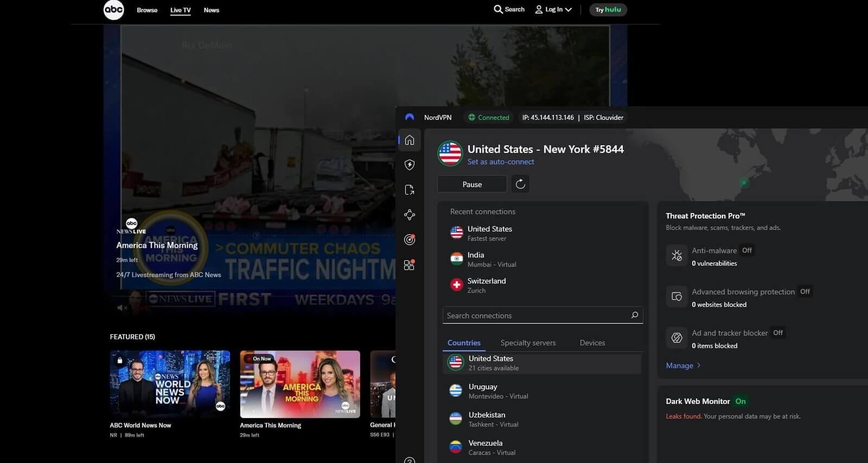Screen dimensions: 868x463
Task: Open NordVPN Home sidebar icon
Action: click(x=410, y=140)
